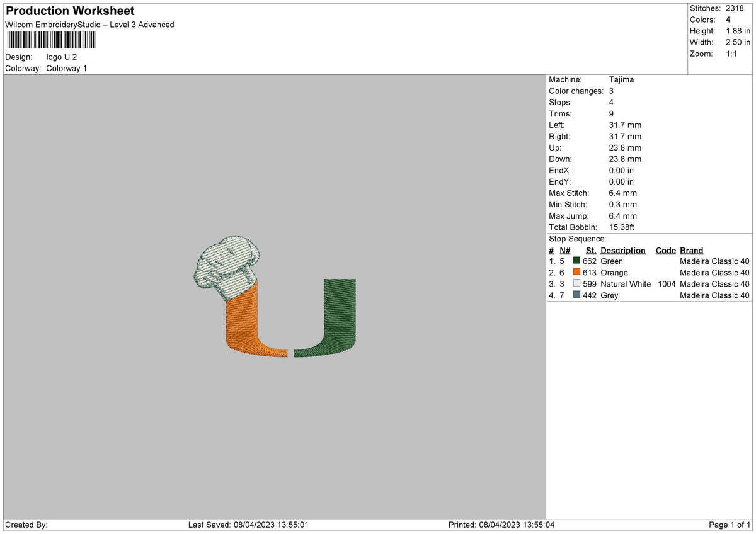Click the Right value 31.7 mm

tap(625, 136)
